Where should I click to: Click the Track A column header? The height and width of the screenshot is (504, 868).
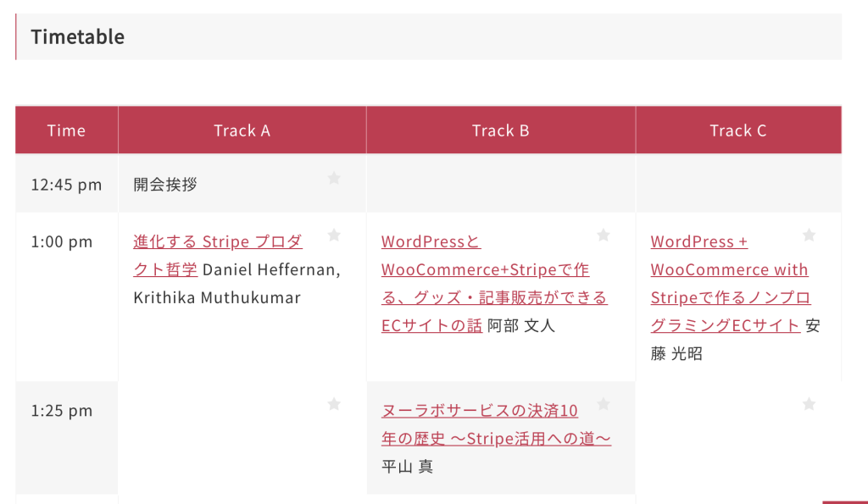coord(242,130)
